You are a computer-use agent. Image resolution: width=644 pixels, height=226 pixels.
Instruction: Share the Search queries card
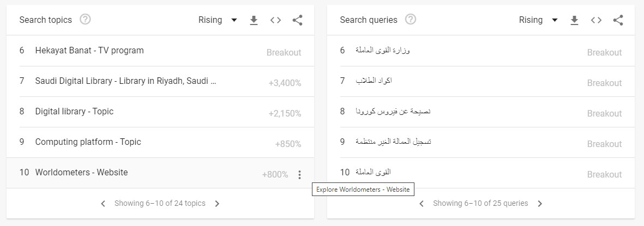tap(618, 20)
